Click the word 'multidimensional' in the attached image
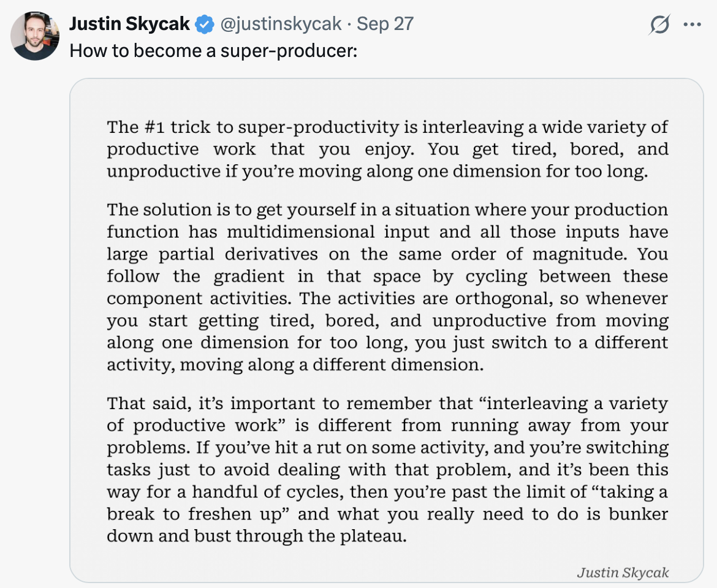717x588 pixels. tap(301, 232)
